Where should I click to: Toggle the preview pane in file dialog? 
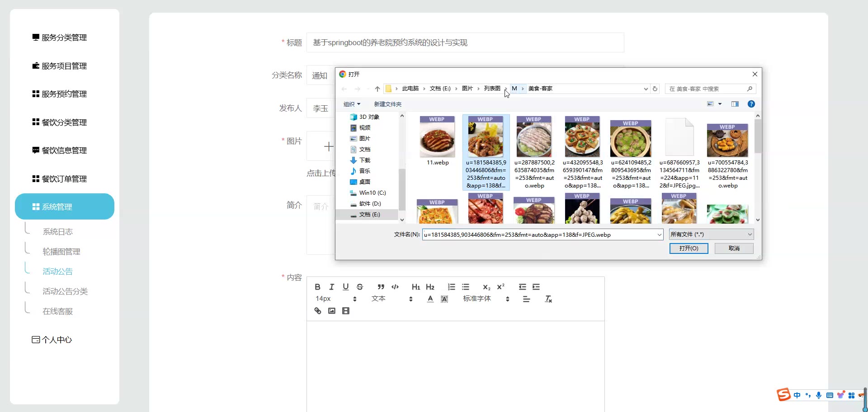[x=735, y=104]
